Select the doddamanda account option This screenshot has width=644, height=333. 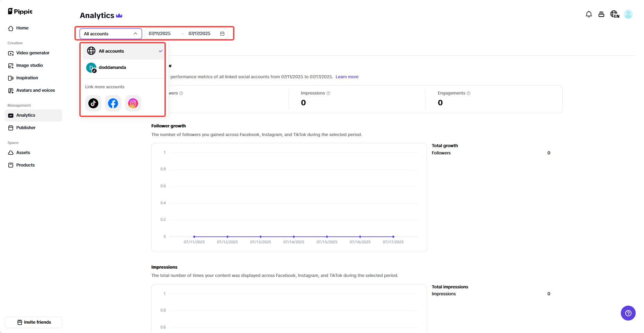pyautogui.click(x=112, y=67)
